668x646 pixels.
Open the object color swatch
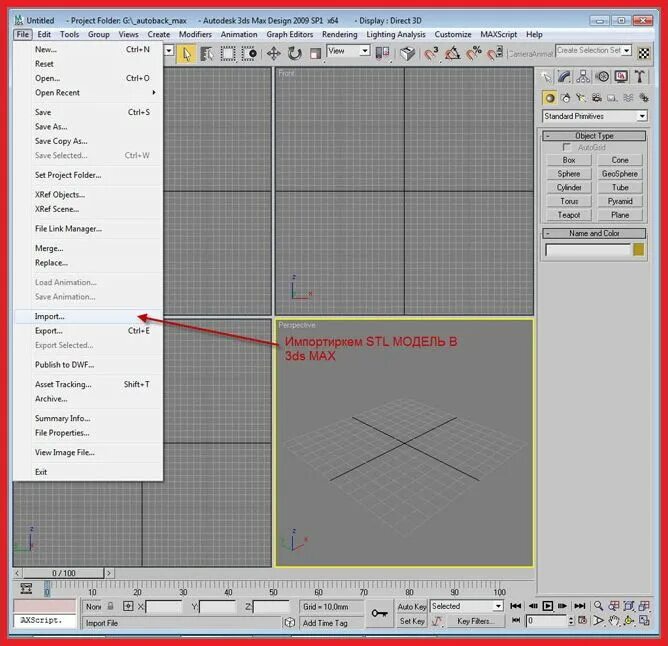click(638, 250)
